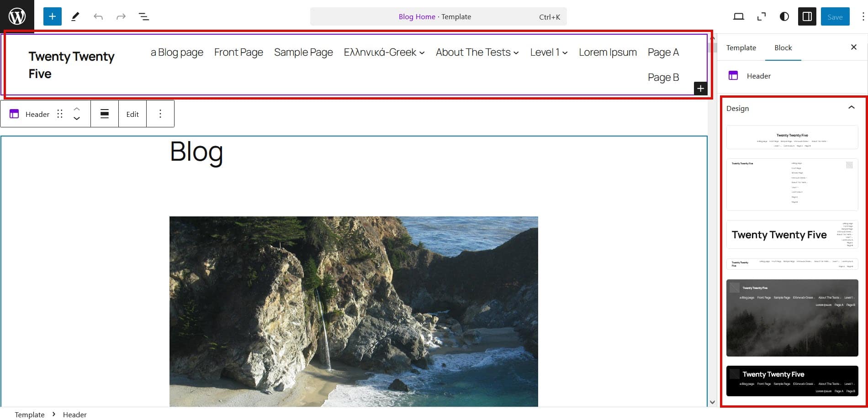Open the WordPress logo site menu
The image size is (868, 420).
tap(17, 16)
